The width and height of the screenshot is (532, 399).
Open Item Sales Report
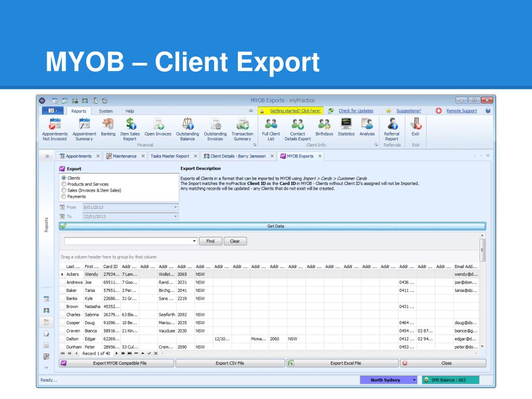(x=130, y=129)
